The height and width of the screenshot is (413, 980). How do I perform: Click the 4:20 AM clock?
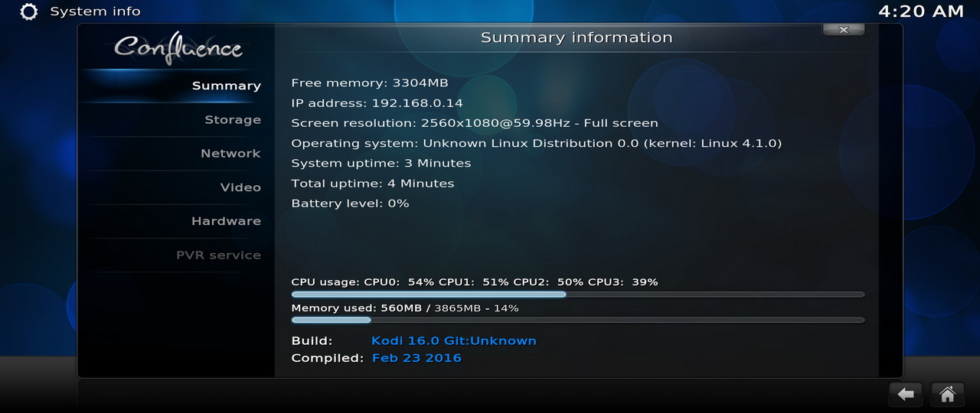tap(920, 11)
